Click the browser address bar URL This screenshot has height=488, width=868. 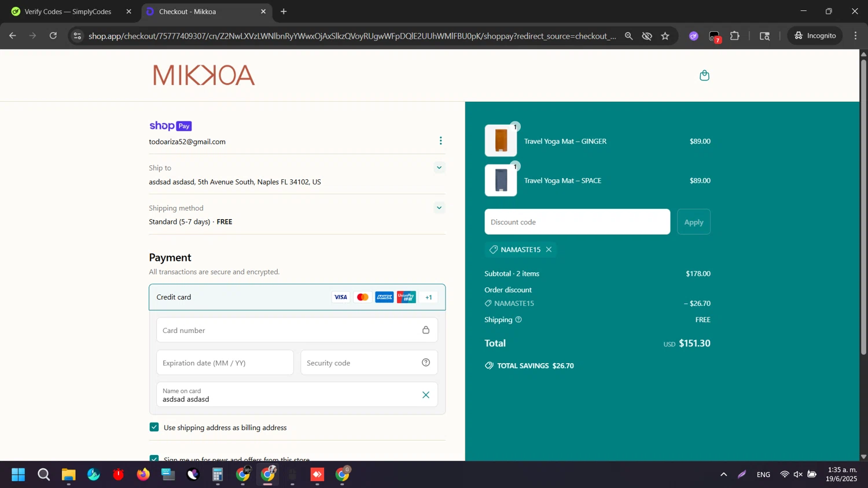click(352, 36)
